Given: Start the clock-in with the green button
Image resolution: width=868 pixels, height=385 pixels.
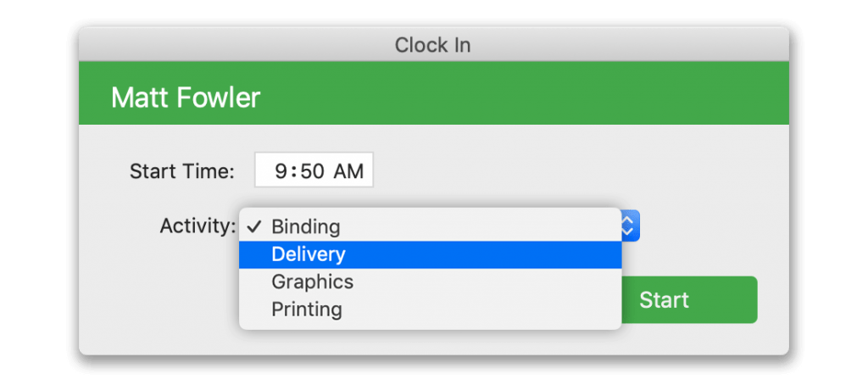Looking at the screenshot, I should pos(688,299).
